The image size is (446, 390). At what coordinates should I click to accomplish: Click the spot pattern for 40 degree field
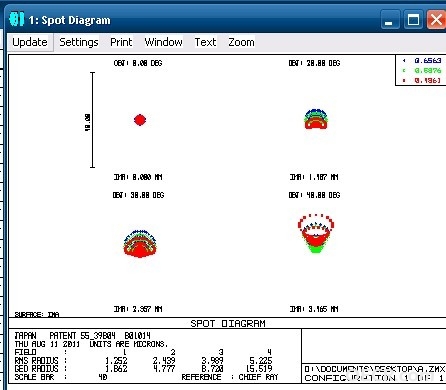316,233
